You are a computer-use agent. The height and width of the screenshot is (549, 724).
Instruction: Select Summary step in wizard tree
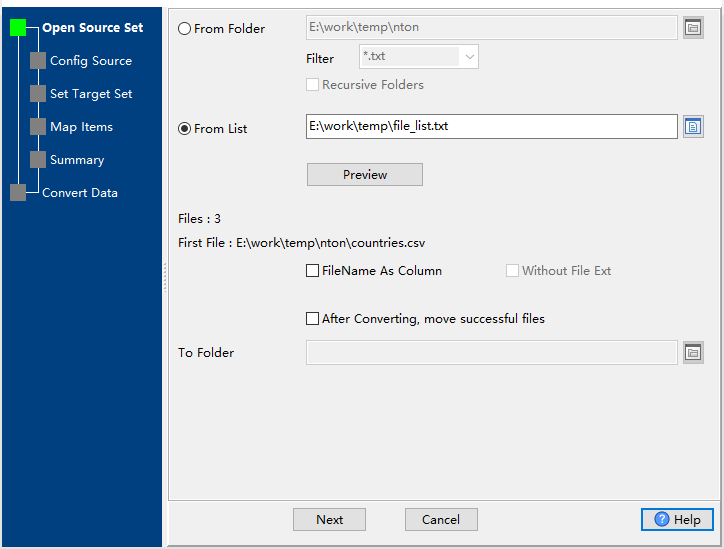[x=77, y=160]
